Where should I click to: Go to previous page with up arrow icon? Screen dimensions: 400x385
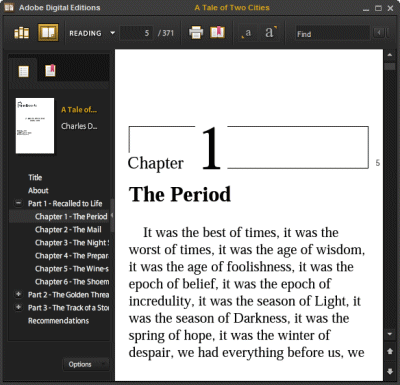pyautogui.click(x=390, y=351)
